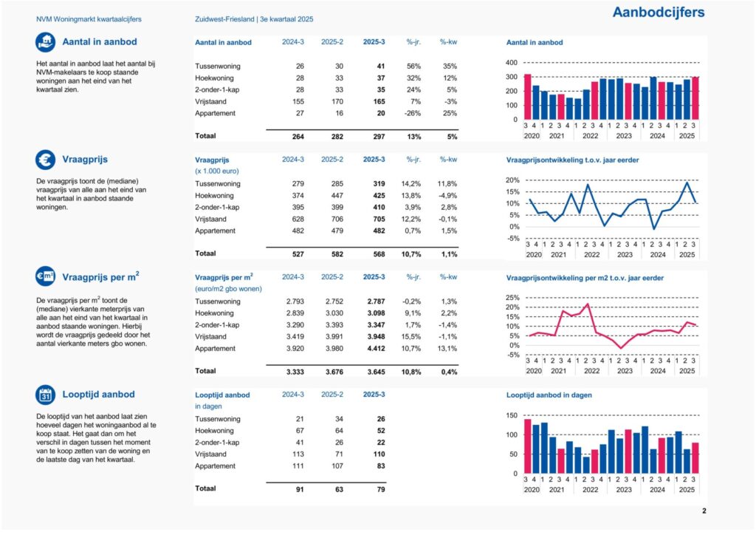Click the euro icon beside Vraagprijs
Screen dimensions: 756x535
tap(46, 160)
